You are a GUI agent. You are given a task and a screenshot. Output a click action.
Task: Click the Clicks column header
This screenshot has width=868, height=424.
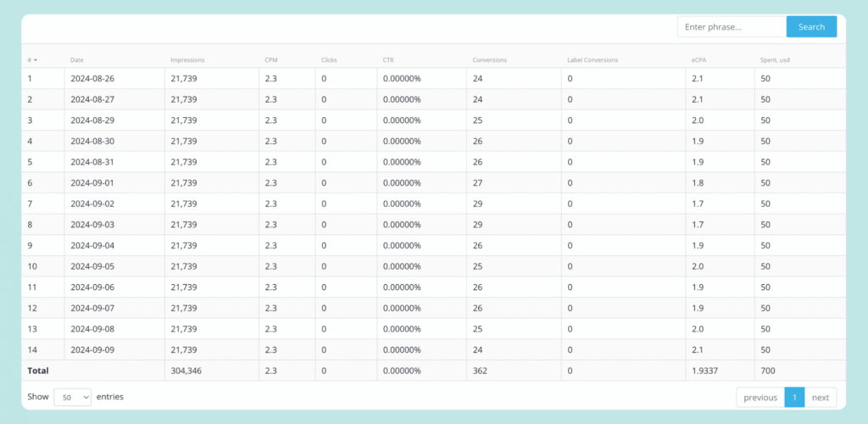tap(329, 59)
